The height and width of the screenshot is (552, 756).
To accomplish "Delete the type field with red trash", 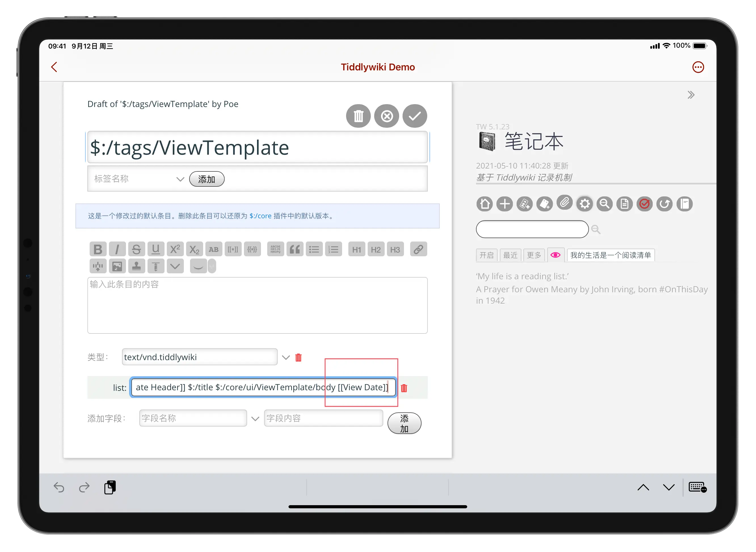I will [298, 358].
